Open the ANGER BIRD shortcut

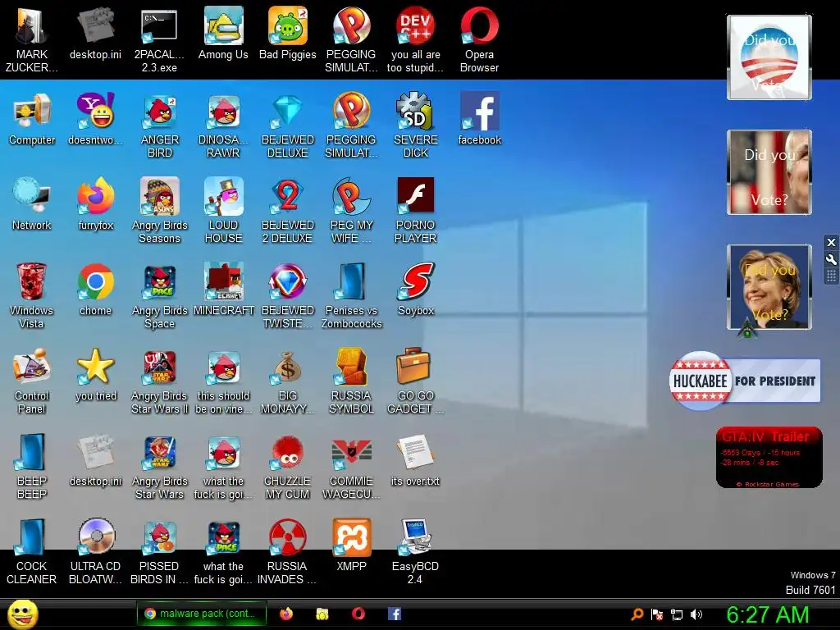point(160,125)
